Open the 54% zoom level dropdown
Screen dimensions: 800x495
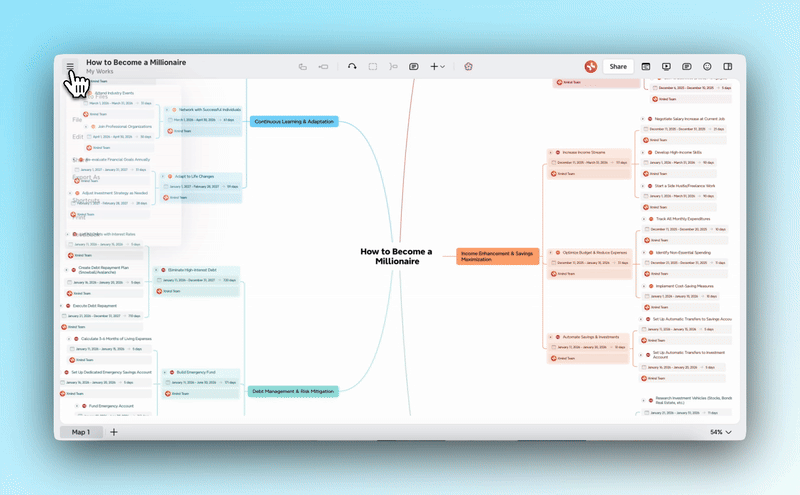click(721, 432)
